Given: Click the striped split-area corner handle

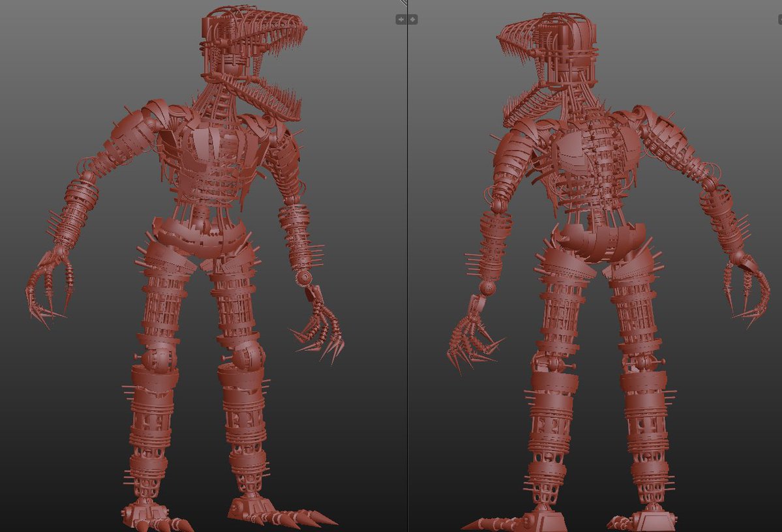Looking at the screenshot, I should [404, 3].
